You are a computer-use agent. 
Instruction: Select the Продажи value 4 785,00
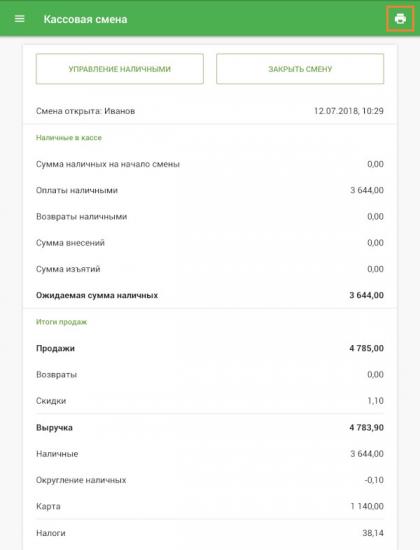click(366, 348)
